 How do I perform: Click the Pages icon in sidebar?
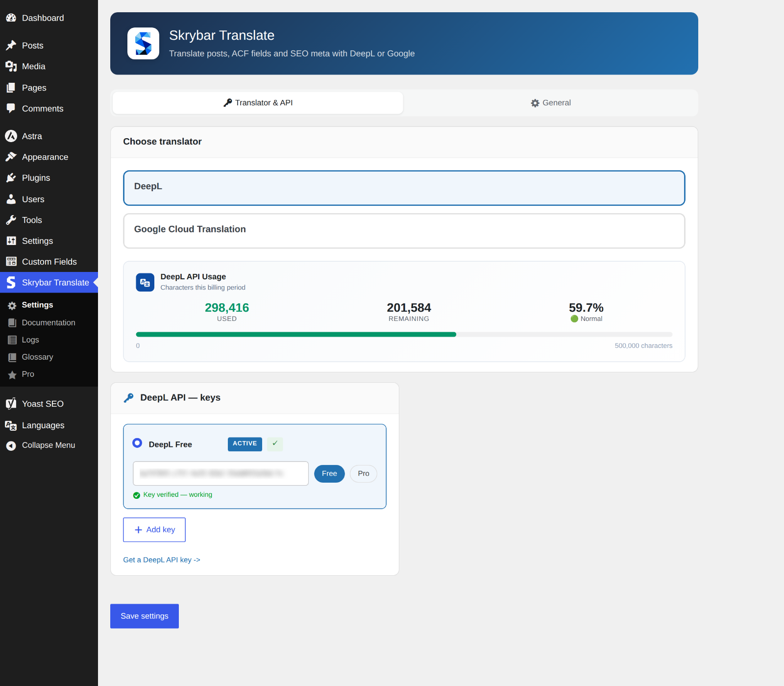coord(11,88)
